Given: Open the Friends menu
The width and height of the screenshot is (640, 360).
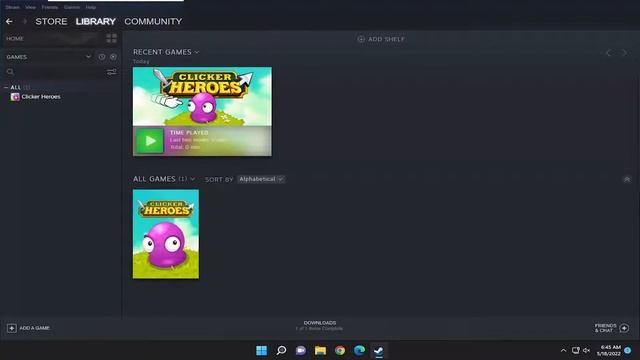Looking at the screenshot, I should point(50,7).
